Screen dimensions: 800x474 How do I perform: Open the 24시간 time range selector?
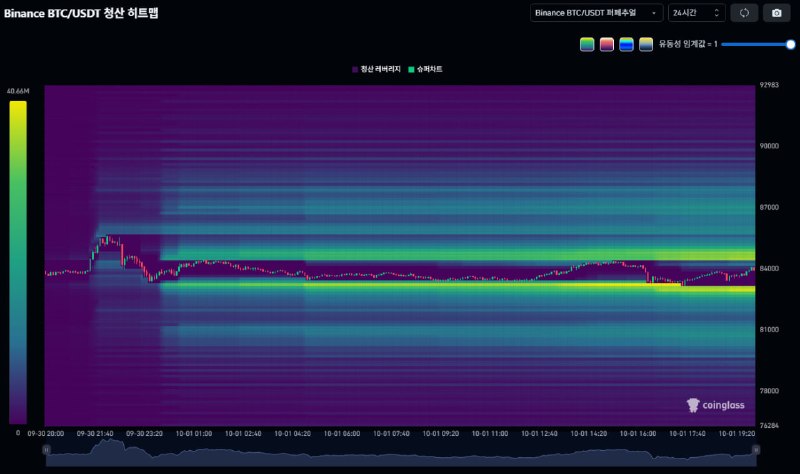click(x=696, y=13)
